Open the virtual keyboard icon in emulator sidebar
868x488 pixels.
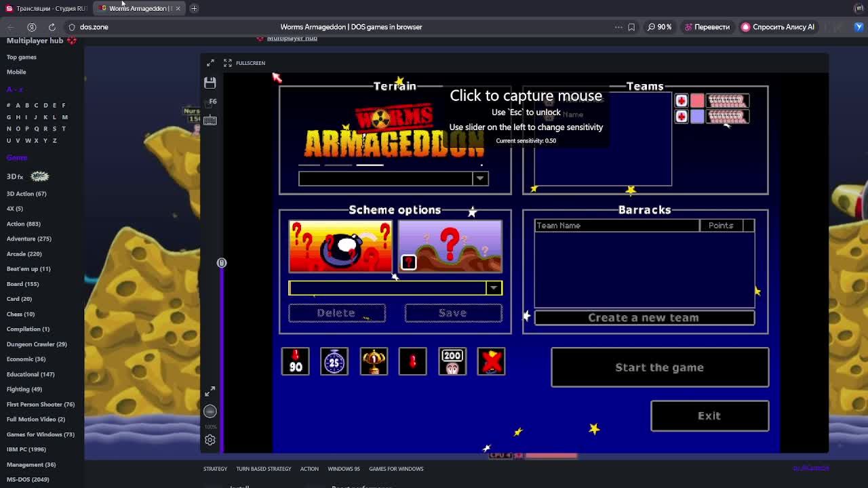[210, 121]
